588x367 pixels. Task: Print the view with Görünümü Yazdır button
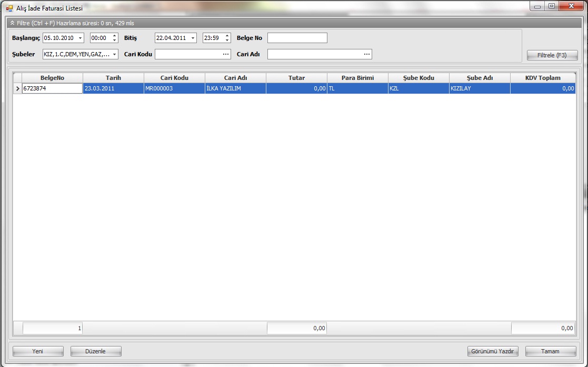(493, 351)
